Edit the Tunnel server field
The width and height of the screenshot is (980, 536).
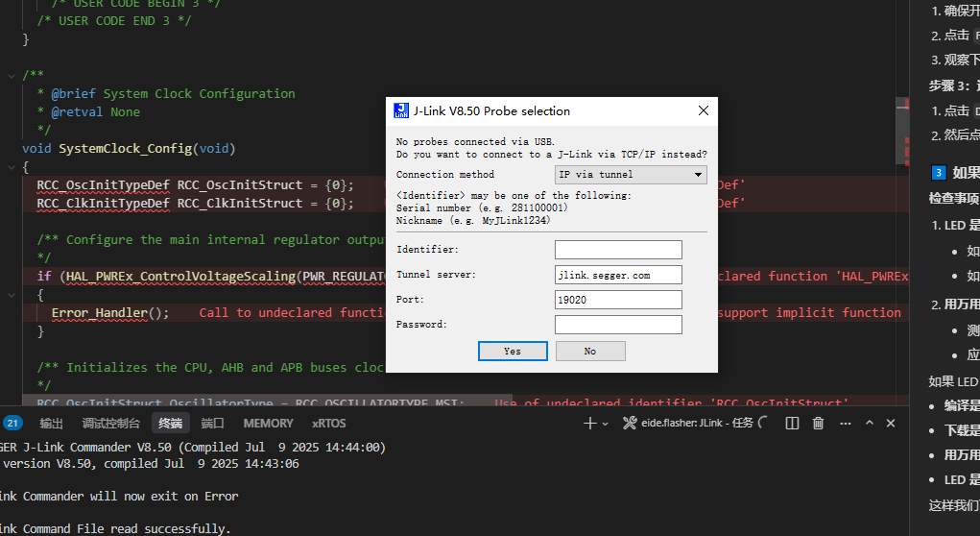coord(618,275)
